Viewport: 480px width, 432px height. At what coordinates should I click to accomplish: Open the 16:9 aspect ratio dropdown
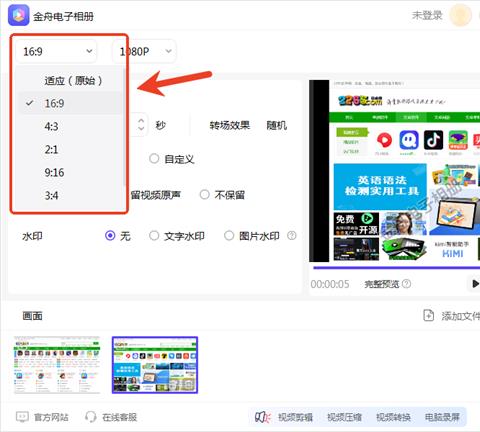pyautogui.click(x=57, y=51)
